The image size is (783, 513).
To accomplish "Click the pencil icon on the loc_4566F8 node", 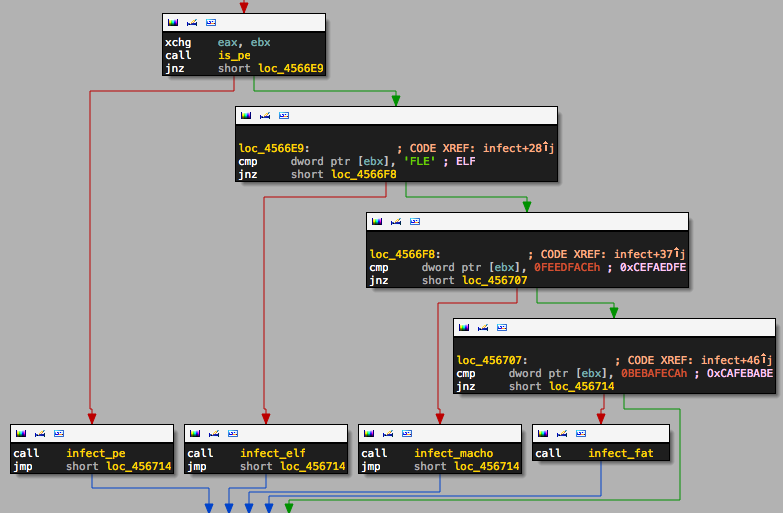I will click(x=395, y=221).
